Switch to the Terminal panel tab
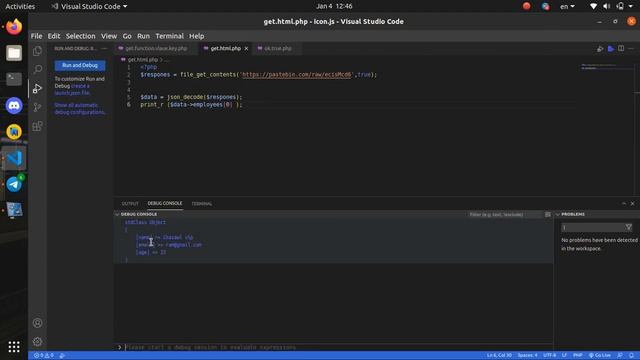This screenshot has height=360, width=640. coord(202,204)
